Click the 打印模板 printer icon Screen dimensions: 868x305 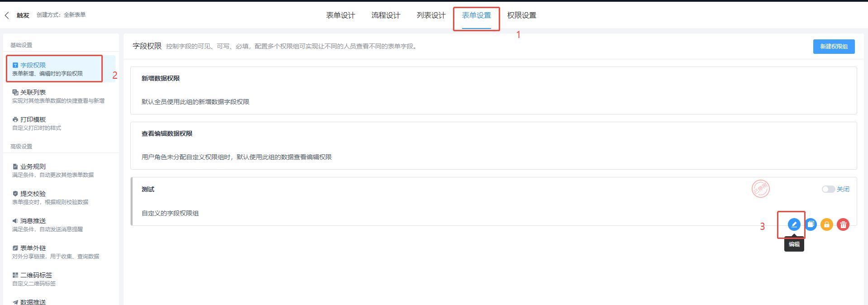[15, 119]
